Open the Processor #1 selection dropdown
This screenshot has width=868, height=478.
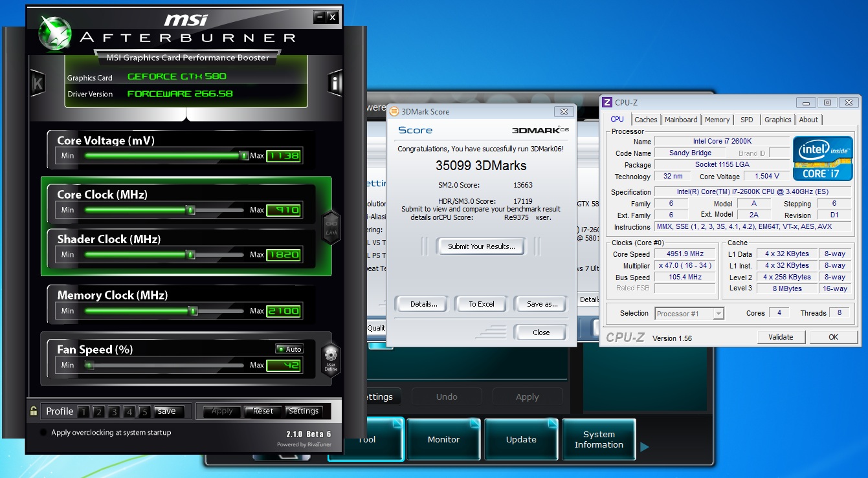[689, 314]
